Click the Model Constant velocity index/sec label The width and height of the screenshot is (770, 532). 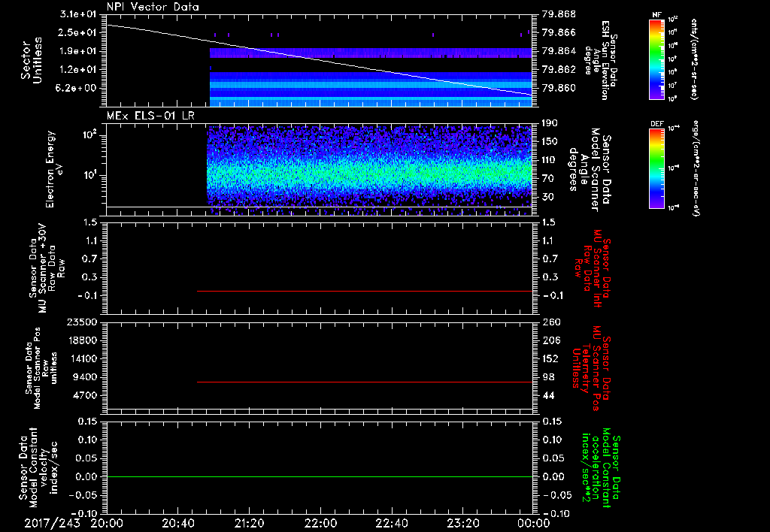(x=38, y=467)
